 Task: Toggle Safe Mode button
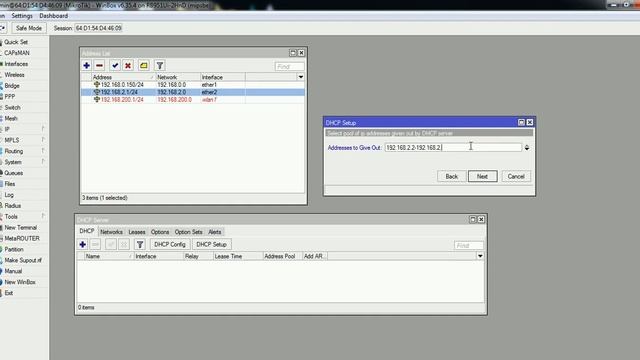tap(29, 28)
